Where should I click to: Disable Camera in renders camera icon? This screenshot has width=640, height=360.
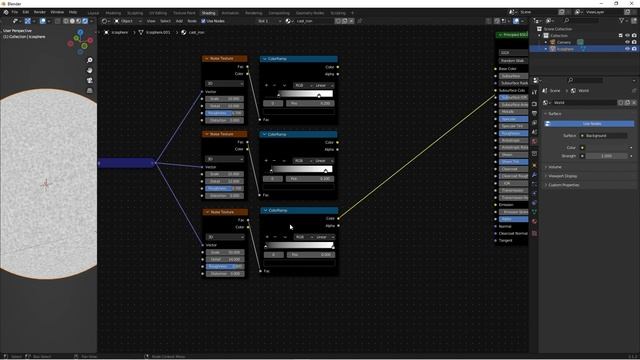(x=634, y=42)
